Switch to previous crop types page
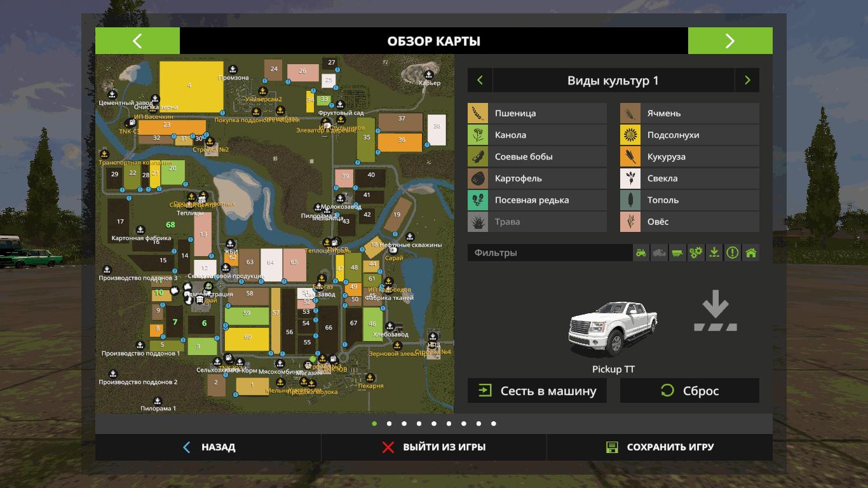Screen dimensions: 868x488 (480, 81)
